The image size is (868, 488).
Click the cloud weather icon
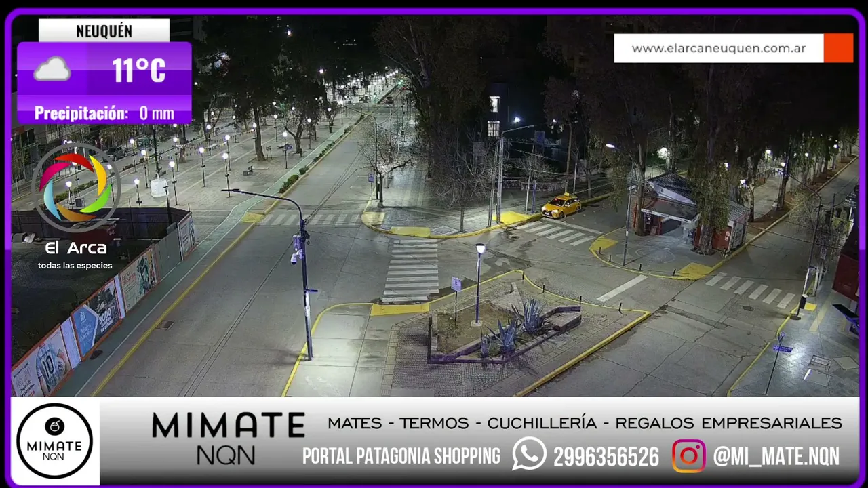click(52, 69)
